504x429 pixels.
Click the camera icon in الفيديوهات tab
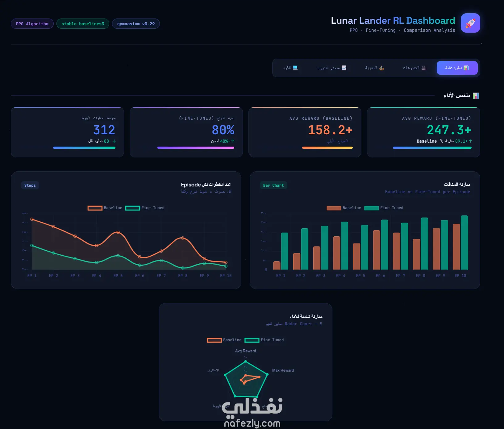tap(424, 68)
